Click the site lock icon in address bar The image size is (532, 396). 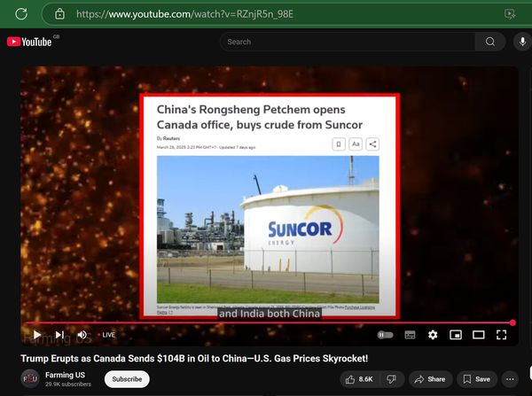coord(59,14)
